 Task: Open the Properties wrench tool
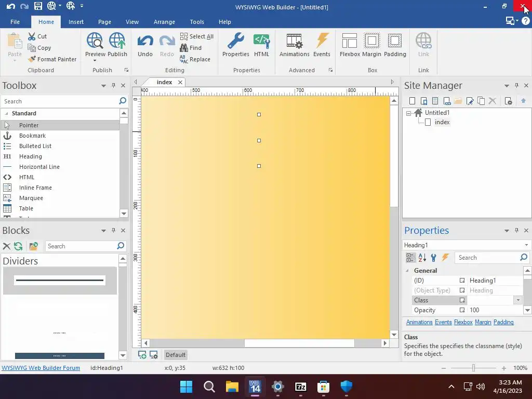tap(236, 45)
